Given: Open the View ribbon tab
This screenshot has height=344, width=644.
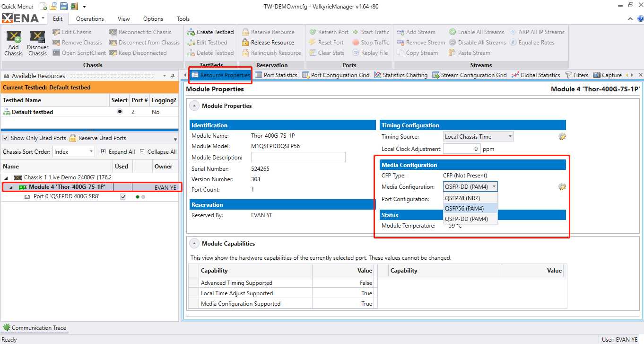Looking at the screenshot, I should (124, 19).
